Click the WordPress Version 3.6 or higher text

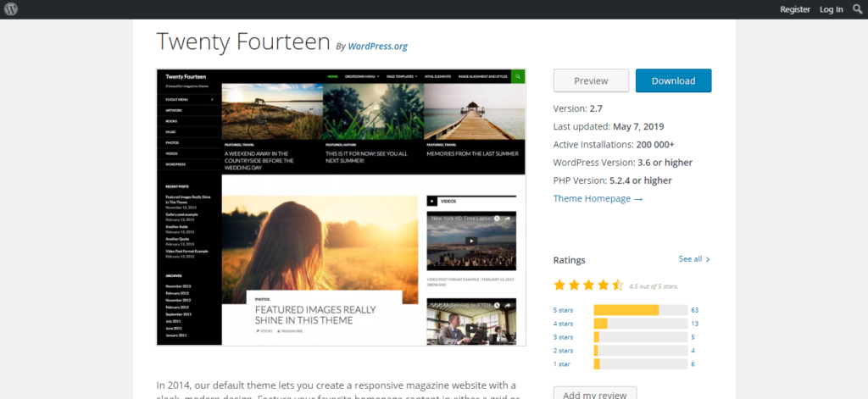pos(623,163)
